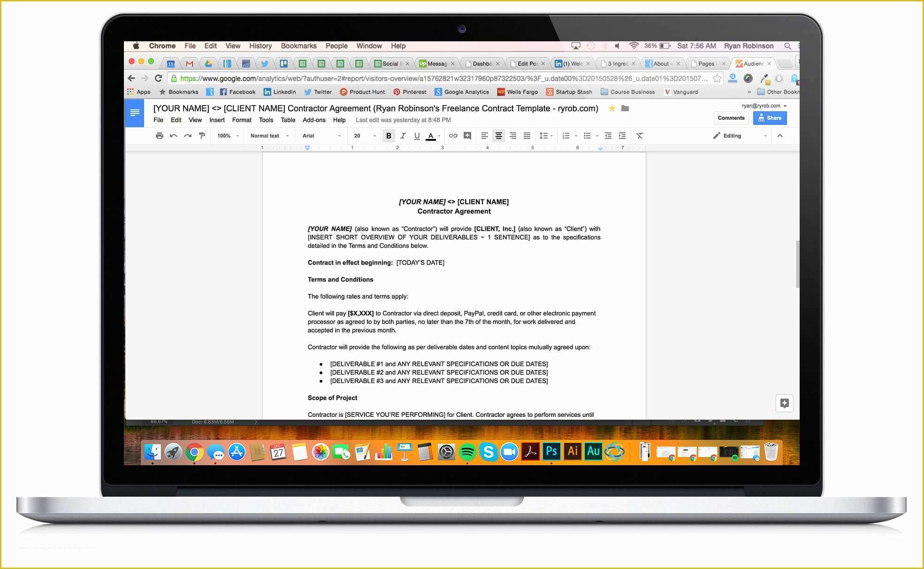Click the document vertical scrollbar
This screenshot has width=924, height=569.
(x=797, y=264)
